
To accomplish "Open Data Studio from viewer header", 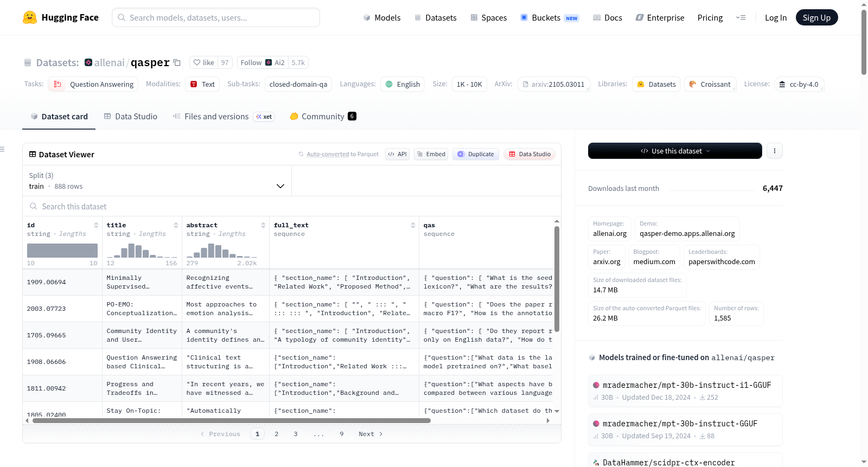I will click(529, 154).
